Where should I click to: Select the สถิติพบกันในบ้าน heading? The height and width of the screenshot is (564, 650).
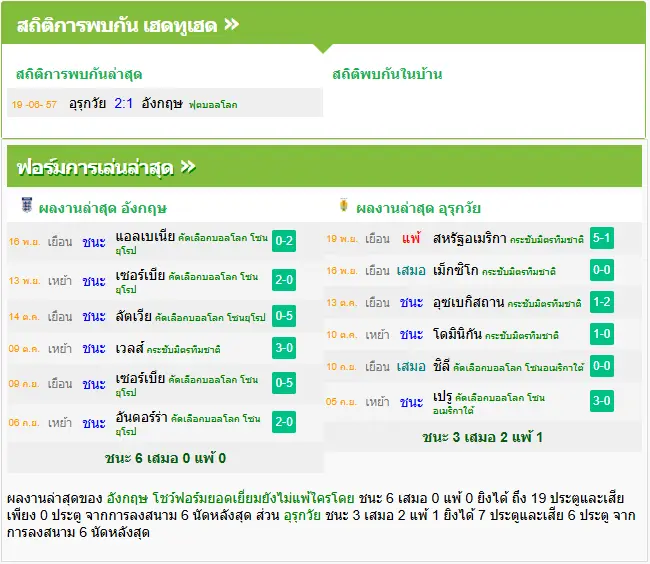[x=387, y=74]
